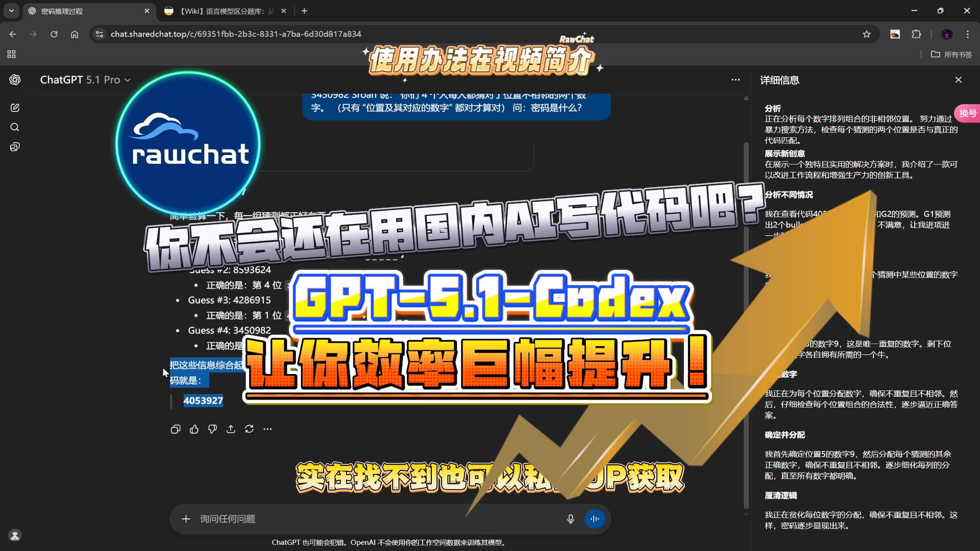This screenshot has height=551, width=980.
Task: Close the 详细信息 panel
Action: coord(959,80)
